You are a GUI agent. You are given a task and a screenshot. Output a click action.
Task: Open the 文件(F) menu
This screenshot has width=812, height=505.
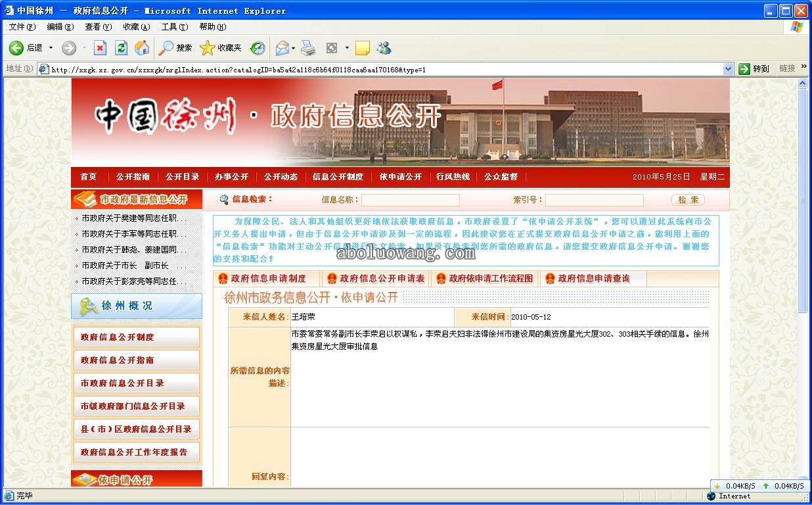click(22, 27)
